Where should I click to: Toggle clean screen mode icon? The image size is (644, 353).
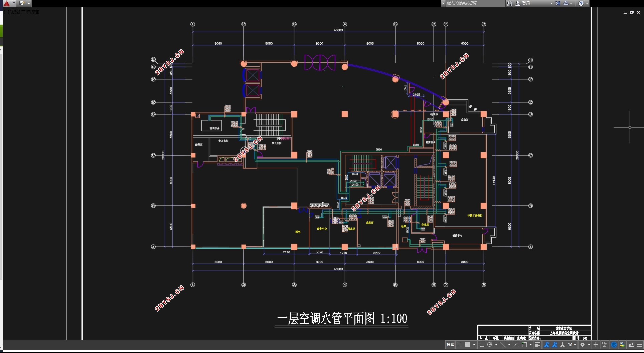[x=631, y=345]
